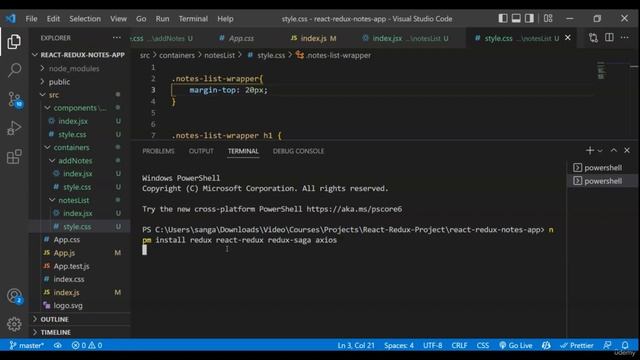This screenshot has width=640, height=360.
Task: Click errors and warnings count in status bar
Action: click(x=87, y=345)
